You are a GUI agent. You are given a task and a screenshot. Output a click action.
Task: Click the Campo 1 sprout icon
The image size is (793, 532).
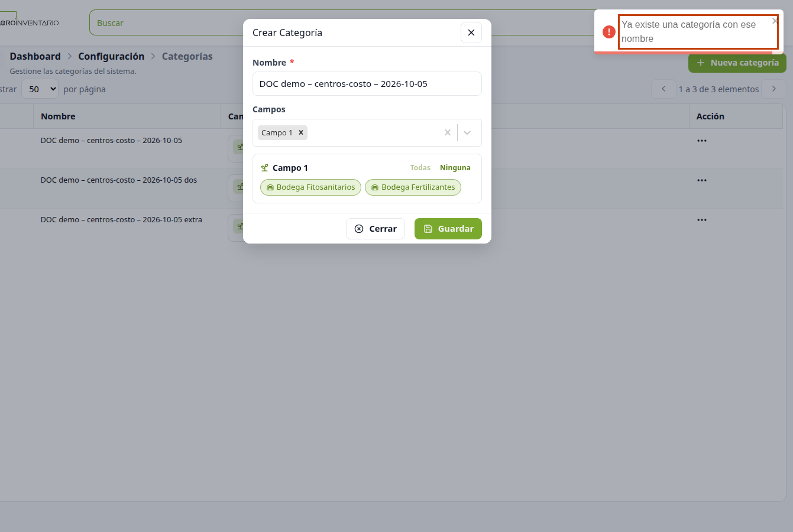(x=264, y=168)
